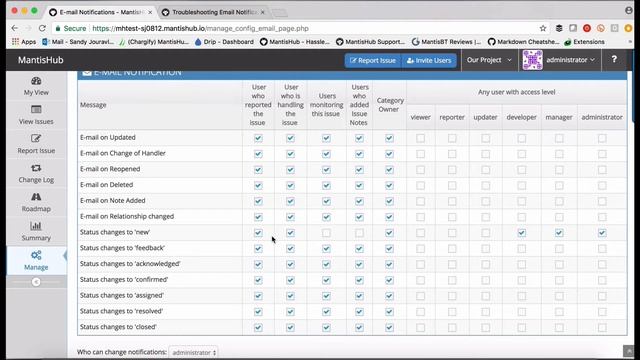Open the Summary chart icon

[x=36, y=226]
